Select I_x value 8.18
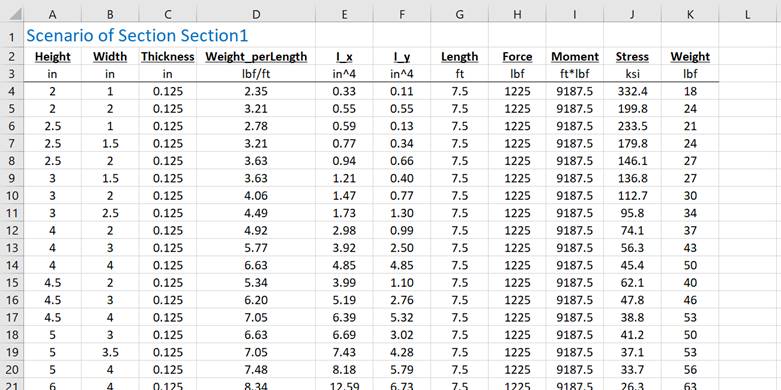Image resolution: width=781 pixels, height=390 pixels. click(344, 370)
